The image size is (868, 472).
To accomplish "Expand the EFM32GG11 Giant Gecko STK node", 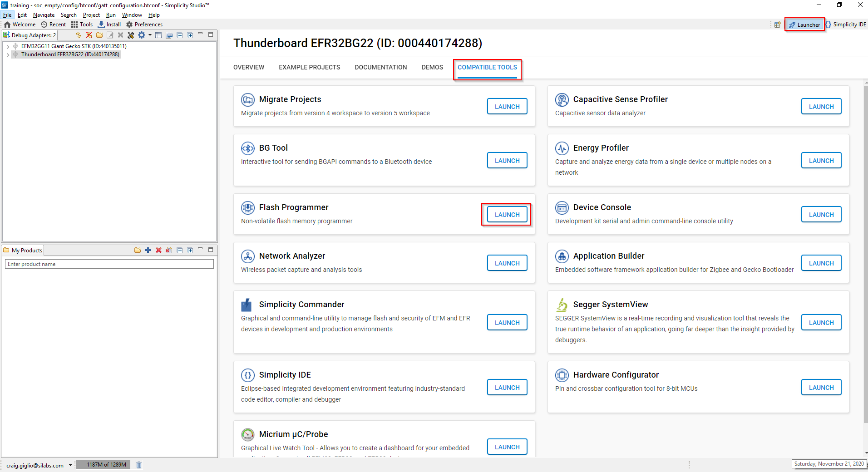I will click(8, 46).
